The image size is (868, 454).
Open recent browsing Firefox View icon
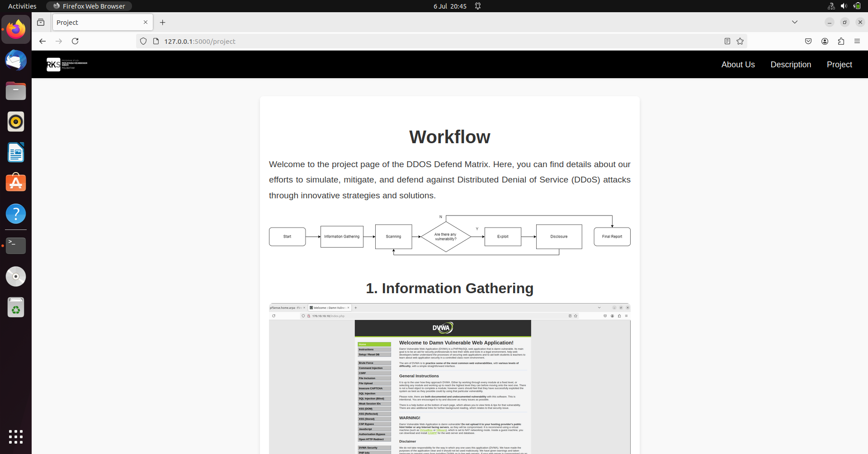(41, 22)
